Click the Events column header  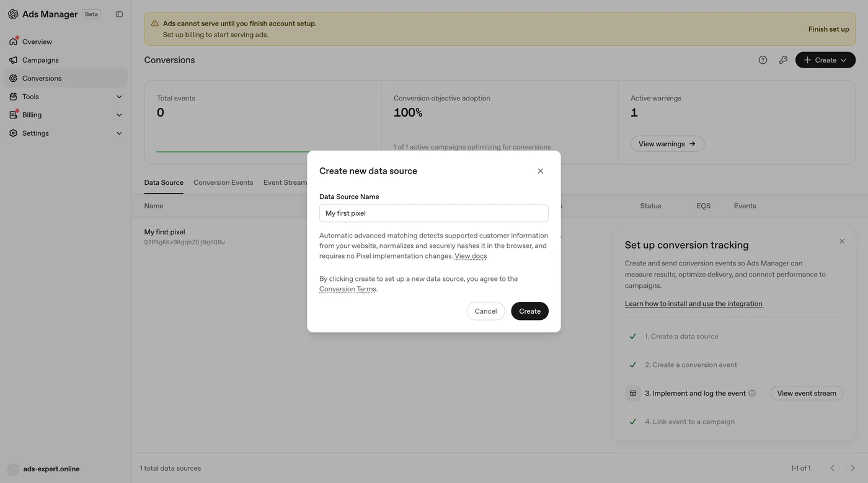745,206
